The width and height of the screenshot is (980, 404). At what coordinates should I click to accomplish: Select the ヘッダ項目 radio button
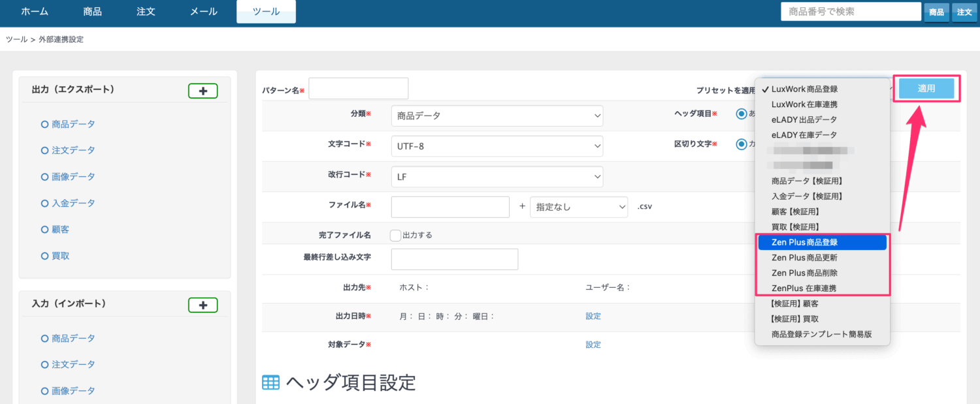[741, 114]
